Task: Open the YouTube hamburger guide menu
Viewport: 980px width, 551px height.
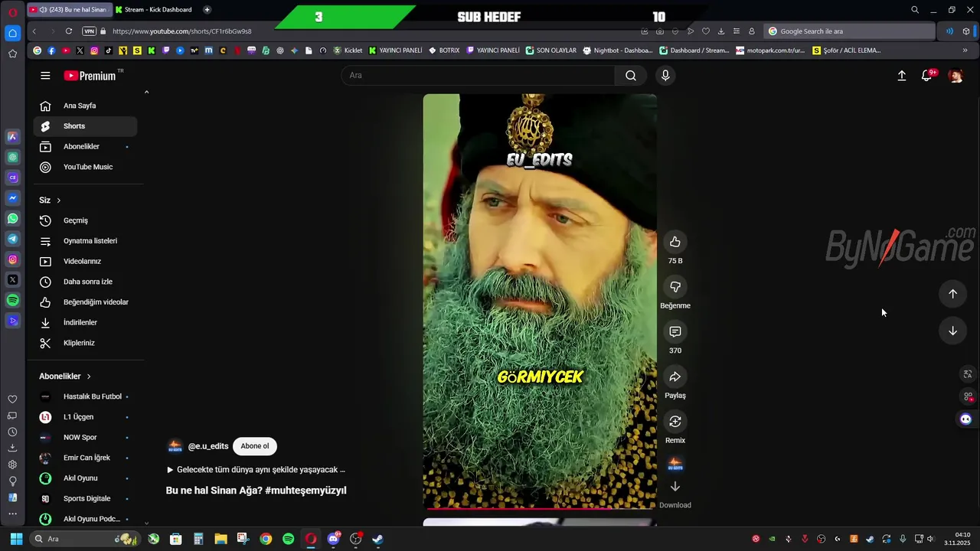Action: tap(45, 76)
